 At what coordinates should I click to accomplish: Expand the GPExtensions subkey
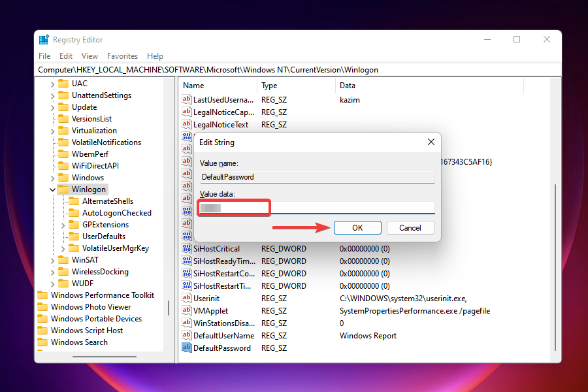point(63,225)
